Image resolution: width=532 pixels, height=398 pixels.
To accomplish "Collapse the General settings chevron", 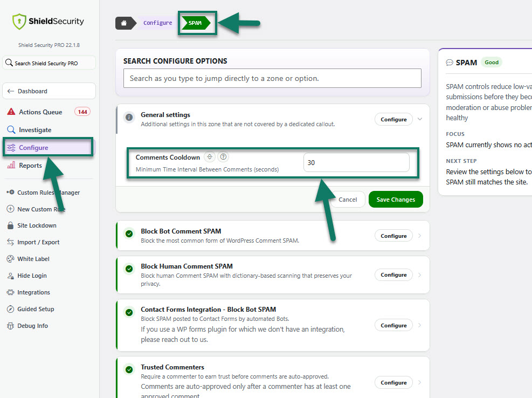I will click(420, 119).
